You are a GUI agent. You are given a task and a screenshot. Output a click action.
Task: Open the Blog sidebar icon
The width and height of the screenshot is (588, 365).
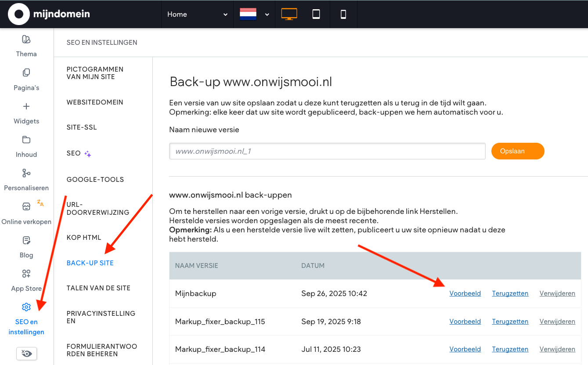pyautogui.click(x=26, y=240)
